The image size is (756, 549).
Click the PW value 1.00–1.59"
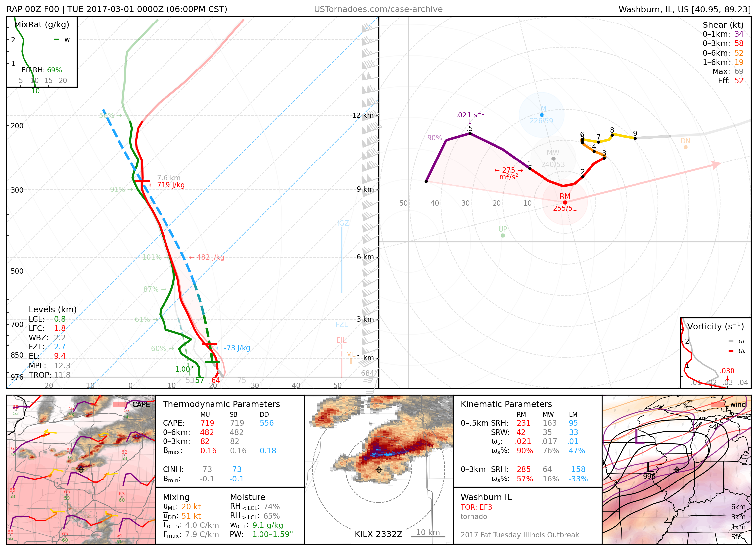click(x=272, y=535)
